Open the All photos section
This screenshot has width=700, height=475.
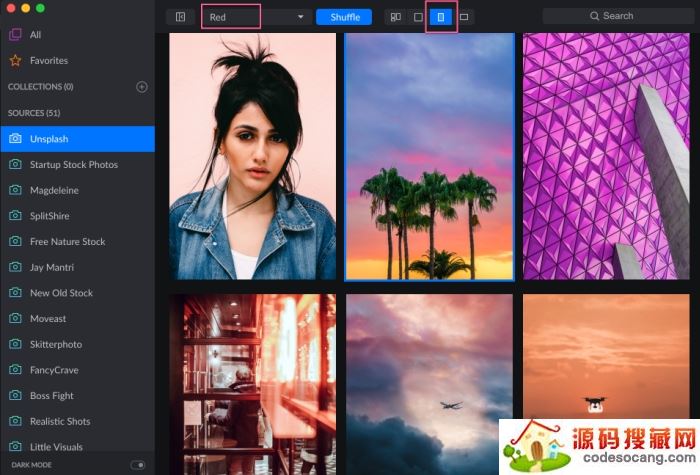[x=77, y=34]
